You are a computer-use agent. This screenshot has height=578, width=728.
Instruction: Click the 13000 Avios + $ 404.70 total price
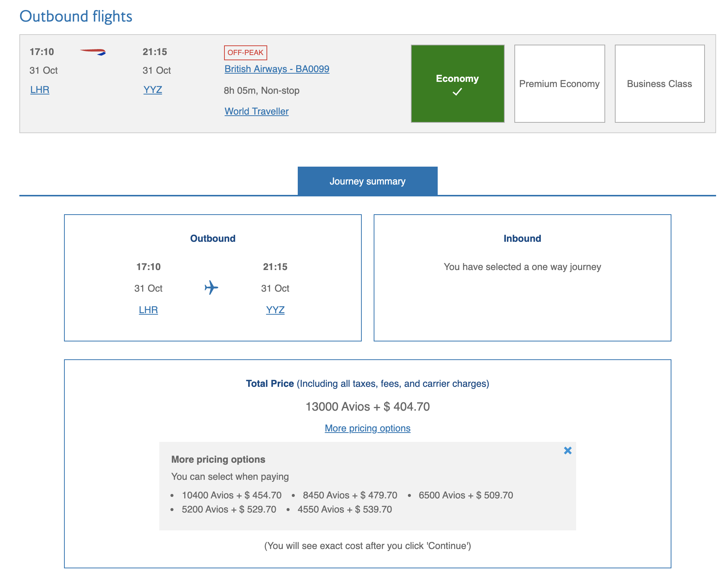tap(367, 407)
